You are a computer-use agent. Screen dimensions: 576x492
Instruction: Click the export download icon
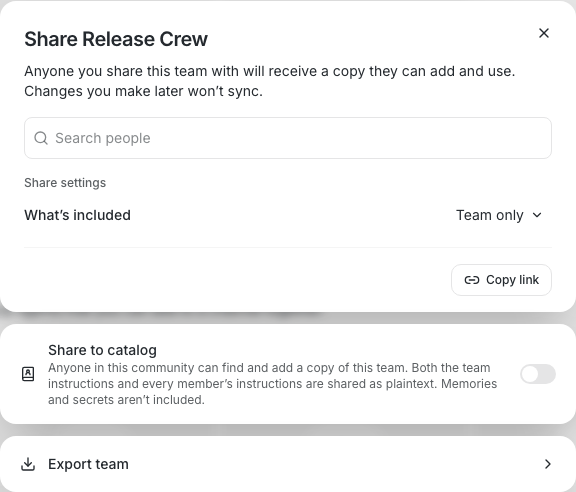click(x=28, y=464)
